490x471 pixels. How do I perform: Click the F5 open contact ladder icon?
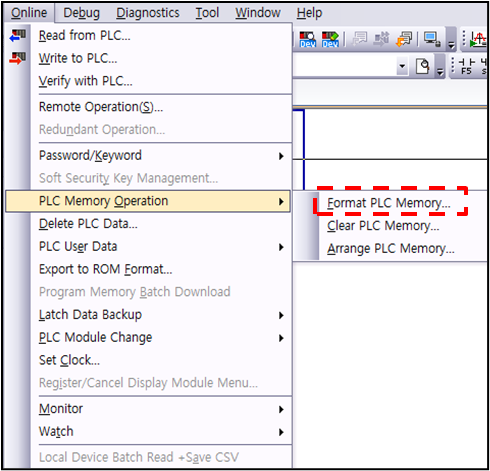click(x=466, y=66)
